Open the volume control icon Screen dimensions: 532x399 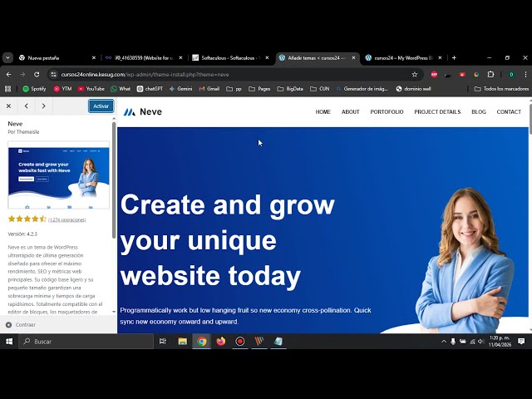[480, 342]
